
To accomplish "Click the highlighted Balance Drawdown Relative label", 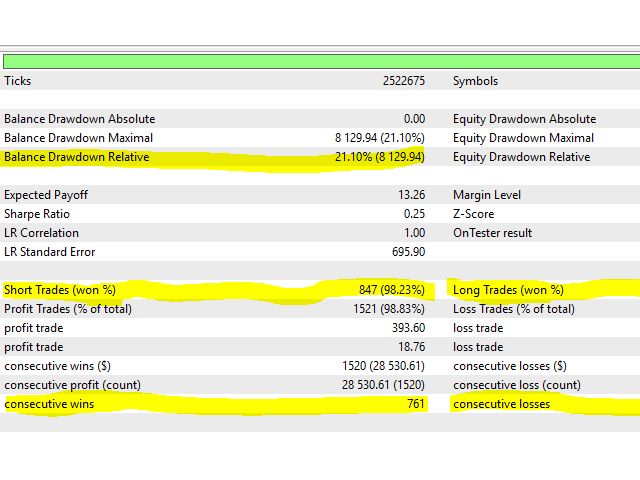I will [77, 157].
